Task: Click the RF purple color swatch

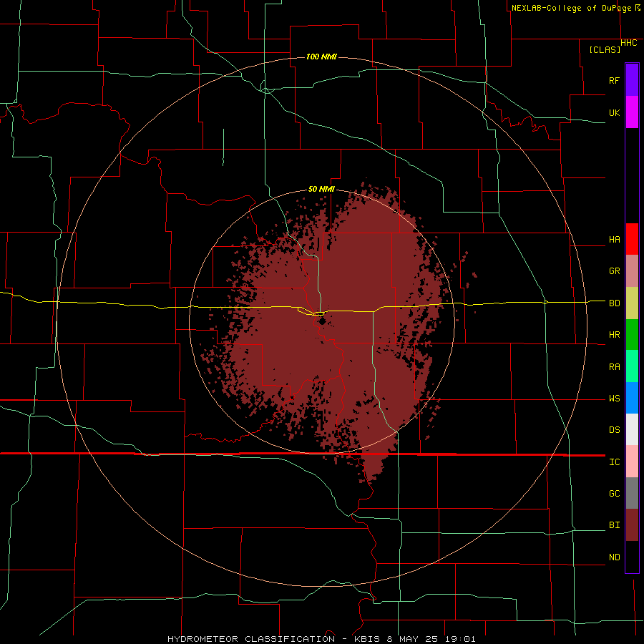Action: tap(632, 80)
